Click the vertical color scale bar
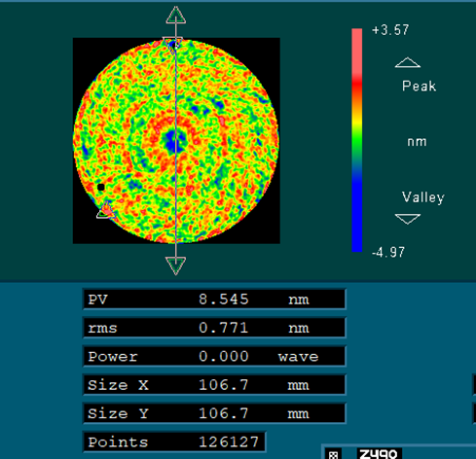 coord(357,140)
